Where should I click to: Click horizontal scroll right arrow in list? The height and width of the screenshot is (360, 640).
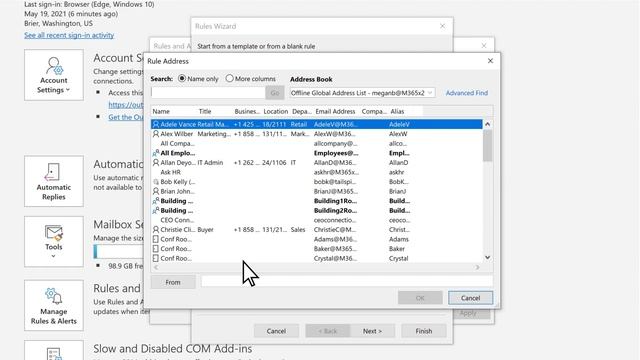pos(477,267)
